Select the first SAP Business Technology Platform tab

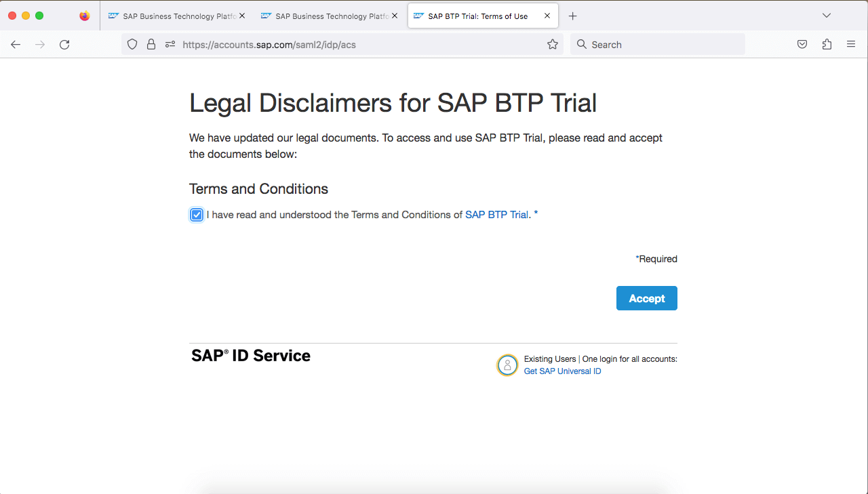pos(173,15)
